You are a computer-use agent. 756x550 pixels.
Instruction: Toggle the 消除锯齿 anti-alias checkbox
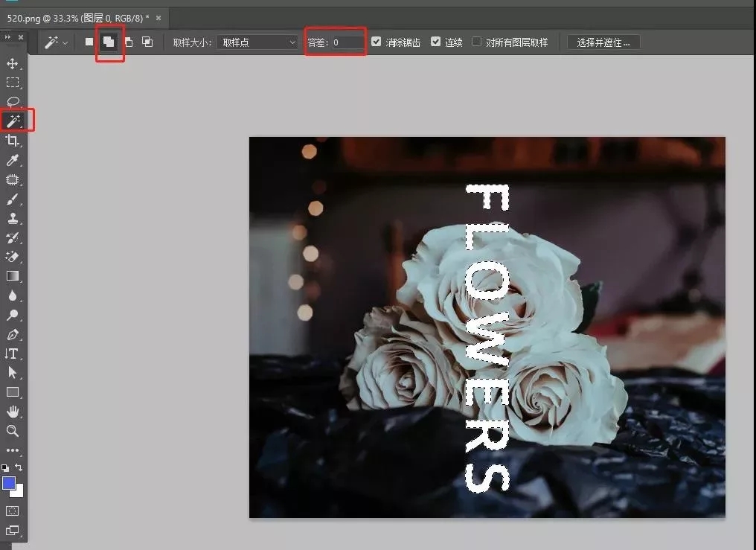click(377, 42)
